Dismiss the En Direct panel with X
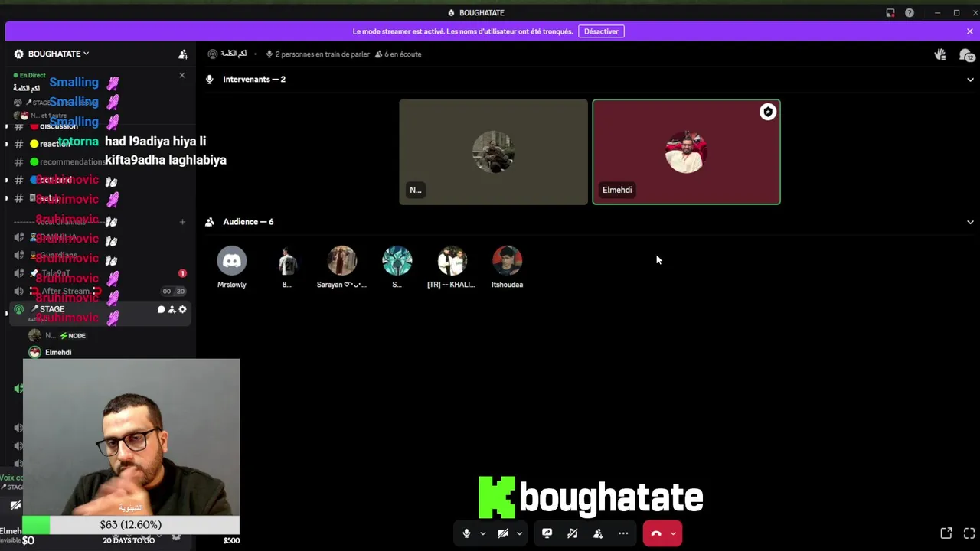Image resolution: width=980 pixels, height=551 pixels. [181, 75]
